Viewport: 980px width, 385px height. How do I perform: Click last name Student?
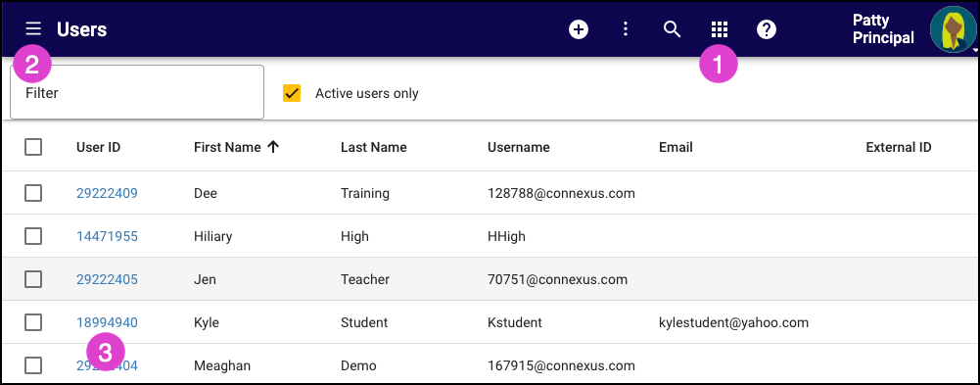click(364, 322)
